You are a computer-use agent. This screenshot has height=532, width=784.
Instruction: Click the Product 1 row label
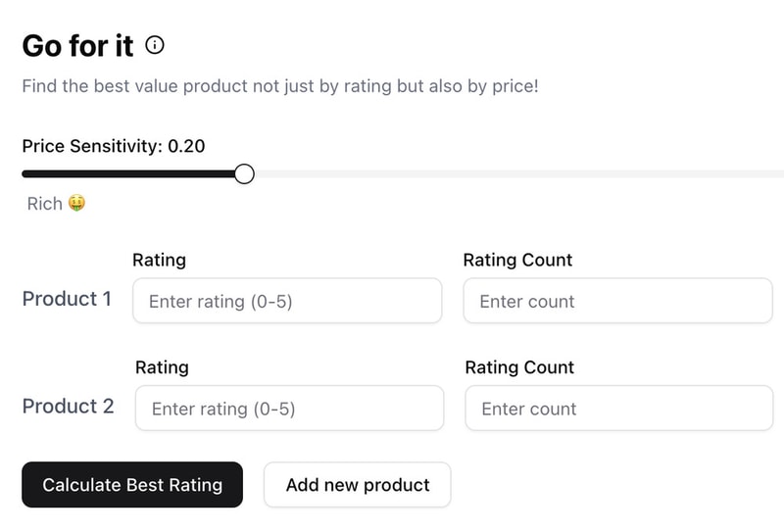pos(67,299)
